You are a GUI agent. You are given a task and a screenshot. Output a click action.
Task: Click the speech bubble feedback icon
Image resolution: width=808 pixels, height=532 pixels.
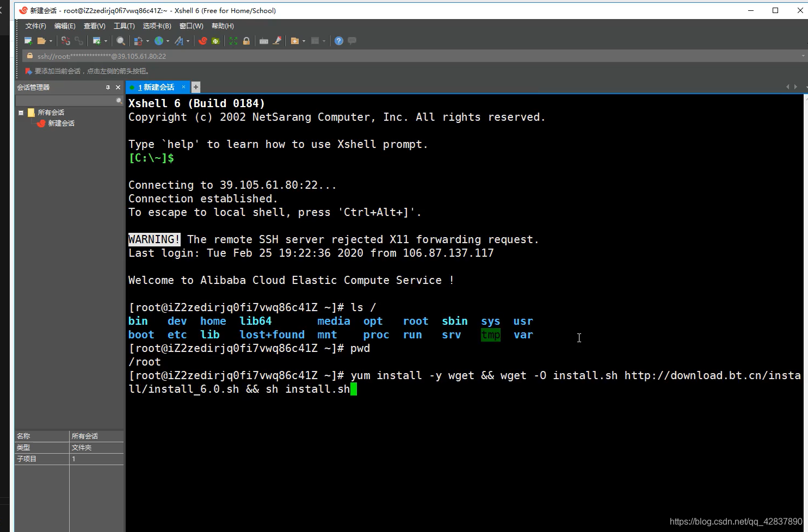click(352, 41)
